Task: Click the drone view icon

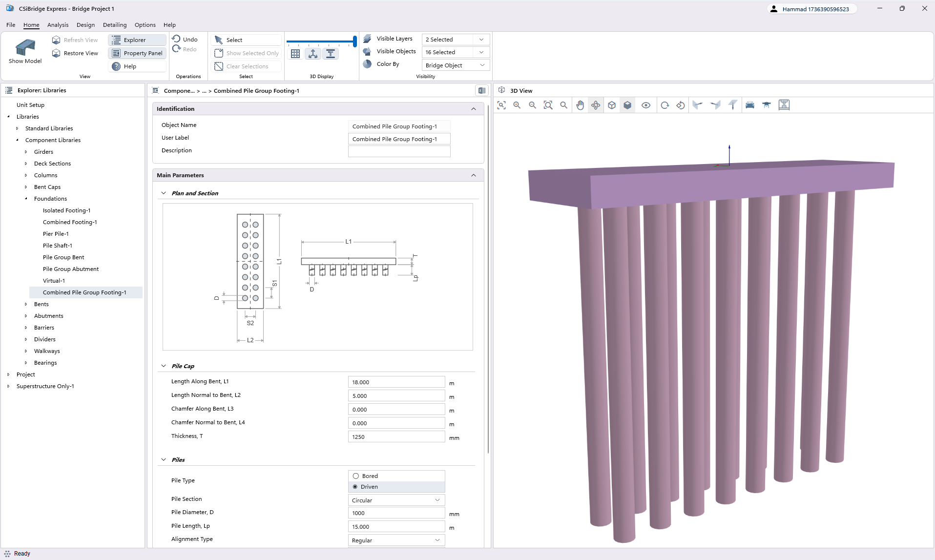Action: (767, 105)
